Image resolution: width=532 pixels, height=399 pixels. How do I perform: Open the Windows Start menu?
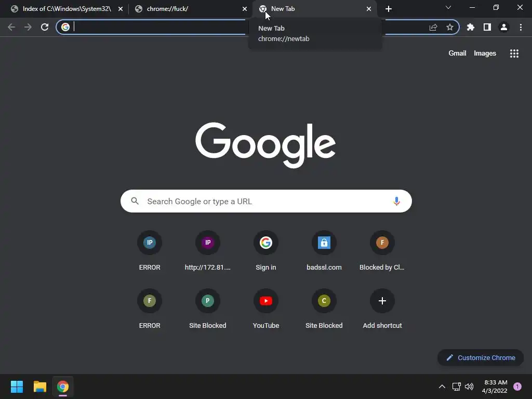[x=17, y=387]
